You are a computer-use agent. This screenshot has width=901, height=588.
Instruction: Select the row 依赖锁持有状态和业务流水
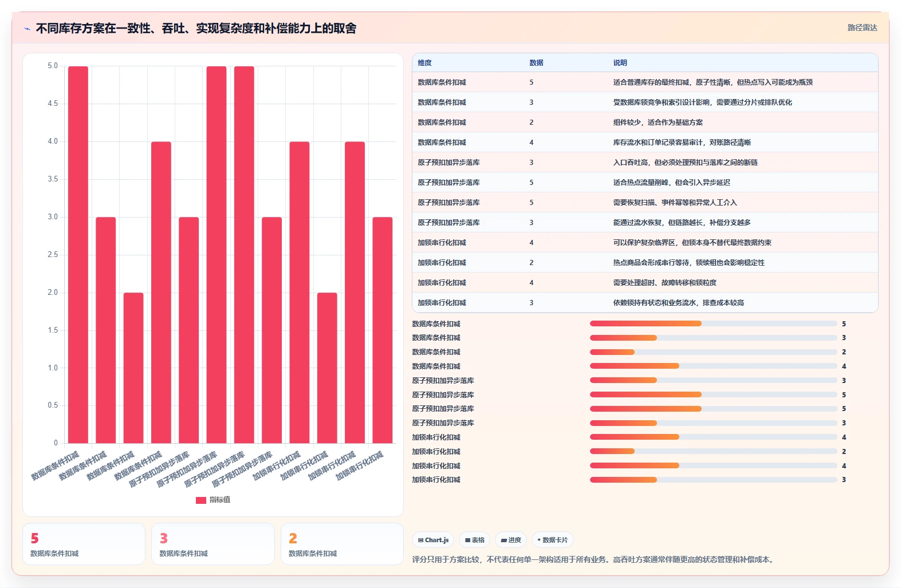tap(645, 303)
